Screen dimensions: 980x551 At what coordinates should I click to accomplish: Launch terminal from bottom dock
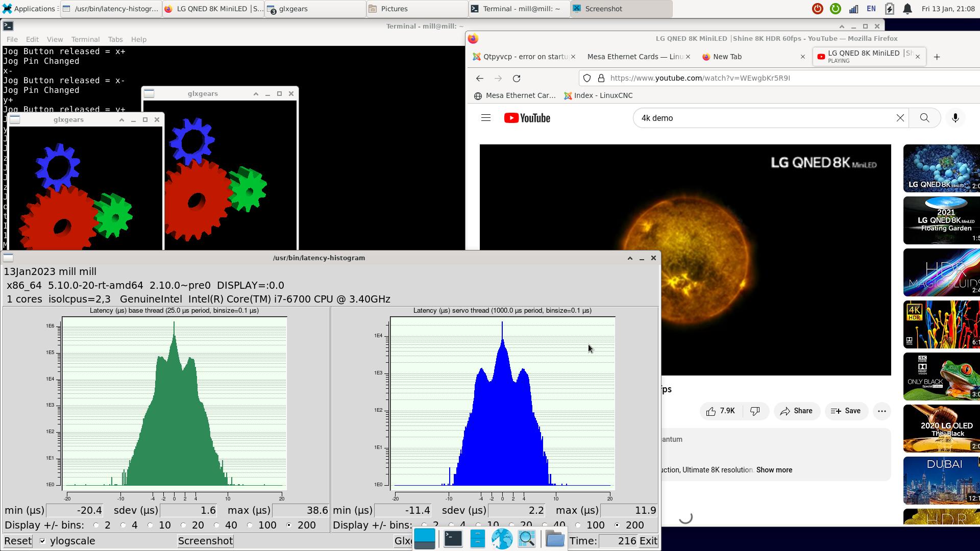pyautogui.click(x=453, y=539)
